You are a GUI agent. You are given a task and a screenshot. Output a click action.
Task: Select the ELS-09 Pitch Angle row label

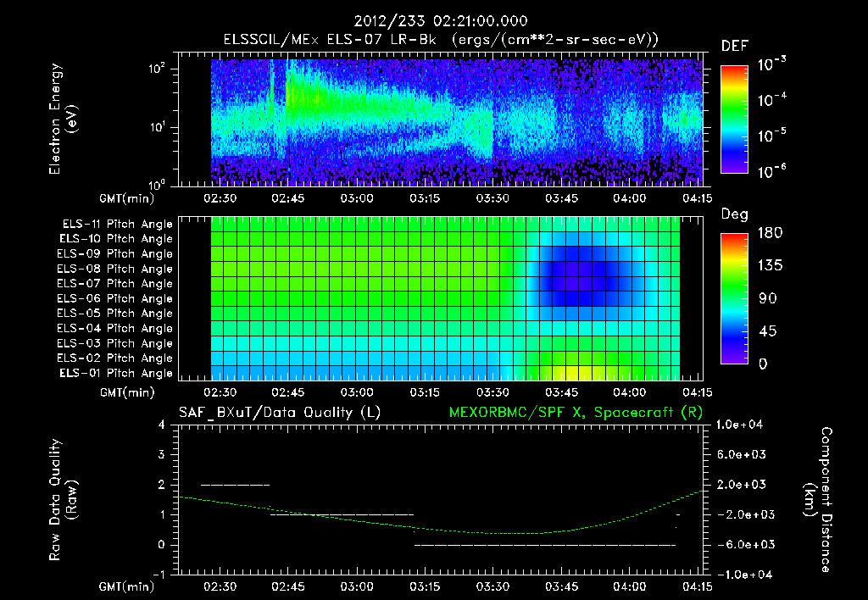coord(115,254)
